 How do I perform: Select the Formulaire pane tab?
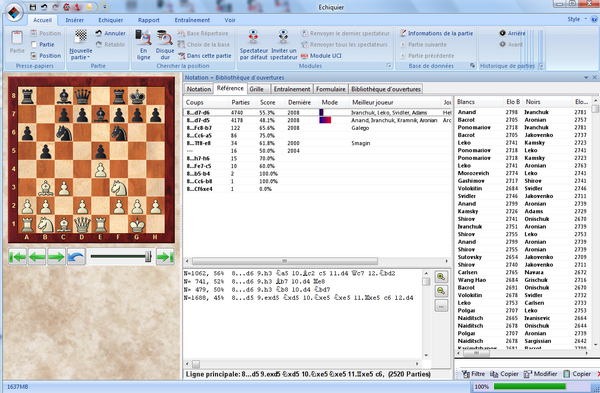(x=331, y=89)
